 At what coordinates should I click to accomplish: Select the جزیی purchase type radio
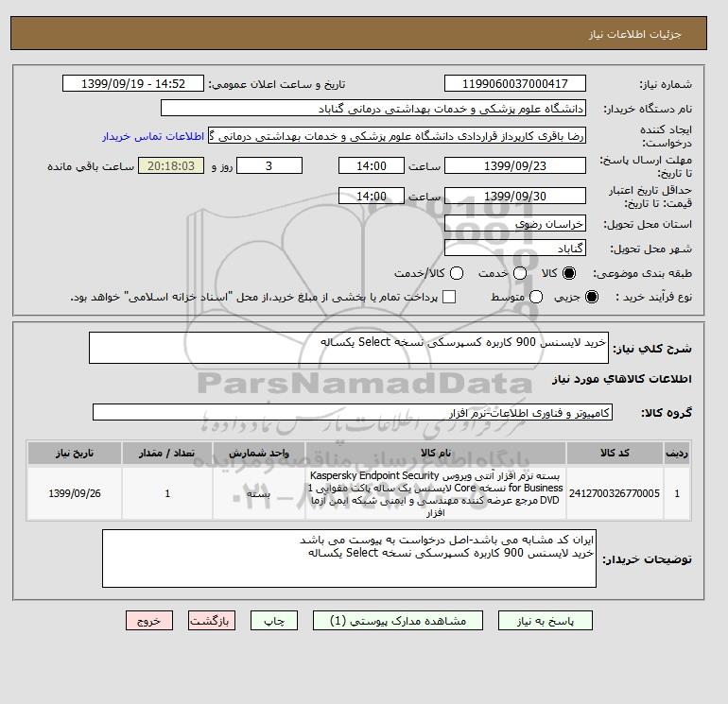tap(592, 297)
